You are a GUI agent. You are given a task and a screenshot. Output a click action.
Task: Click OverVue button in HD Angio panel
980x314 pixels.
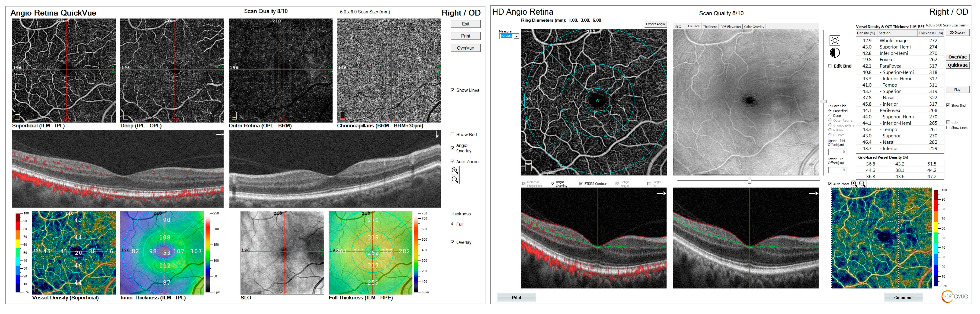[957, 57]
